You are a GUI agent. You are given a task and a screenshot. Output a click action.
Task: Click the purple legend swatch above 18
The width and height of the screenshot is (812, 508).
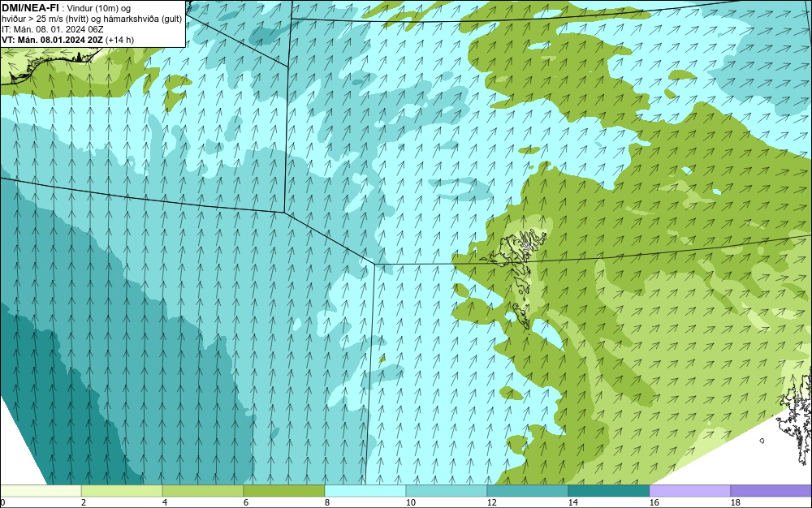point(771,490)
